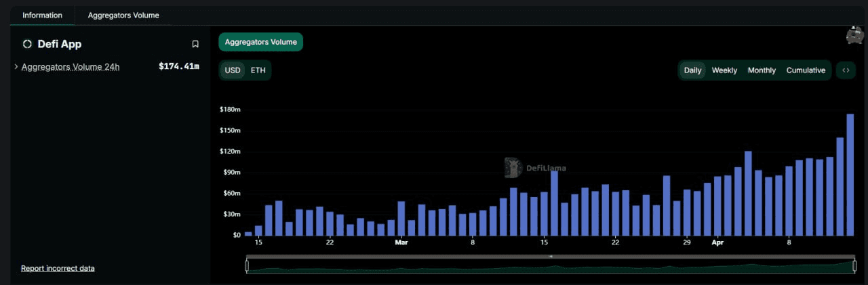868x285 pixels.
Task: Click the Mar x-axis label
Action: tap(401, 242)
